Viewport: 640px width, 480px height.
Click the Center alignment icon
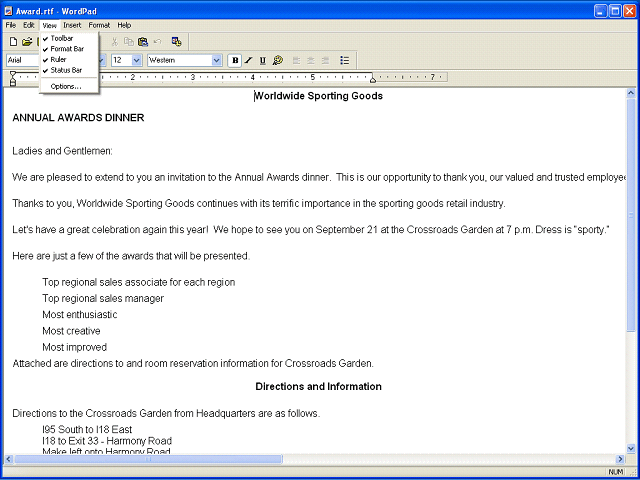click(311, 60)
